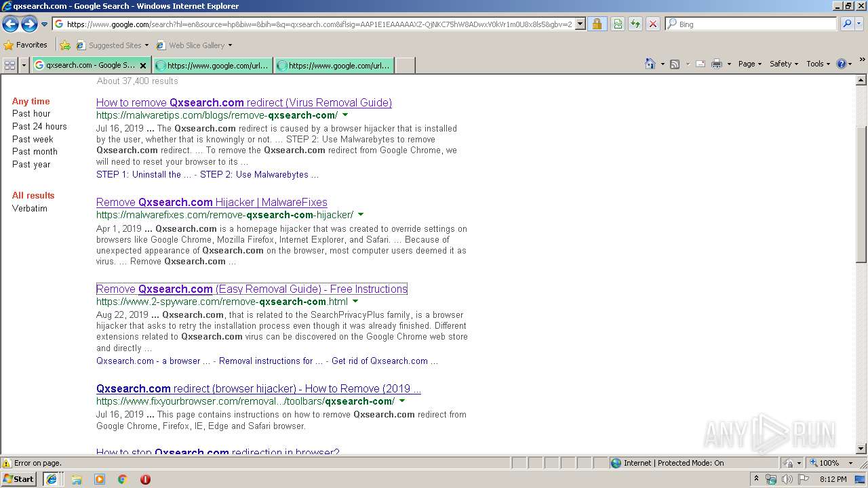Screen dimensions: 868x488
Task: Open tab list dropdown arrow
Action: click(x=24, y=65)
